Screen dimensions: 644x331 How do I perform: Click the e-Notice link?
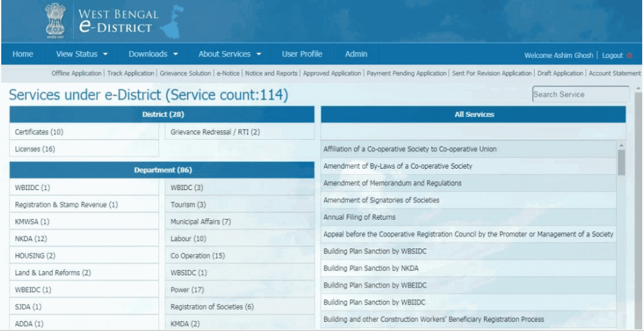[x=228, y=73]
